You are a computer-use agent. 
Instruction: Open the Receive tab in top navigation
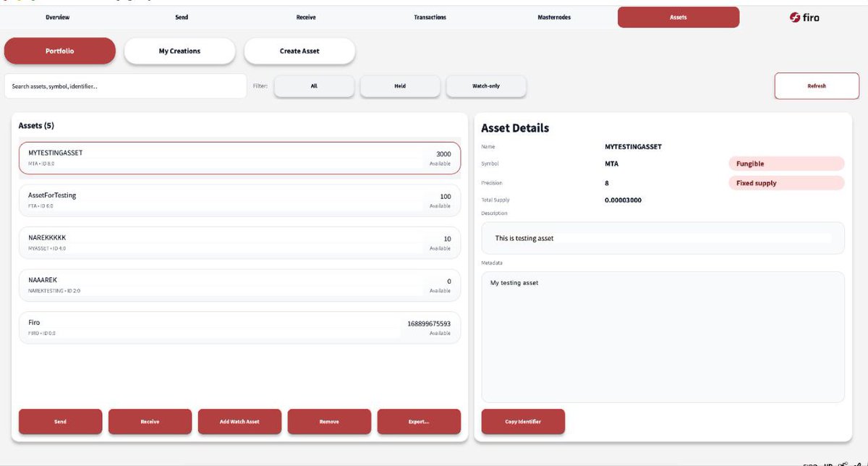[x=306, y=17]
